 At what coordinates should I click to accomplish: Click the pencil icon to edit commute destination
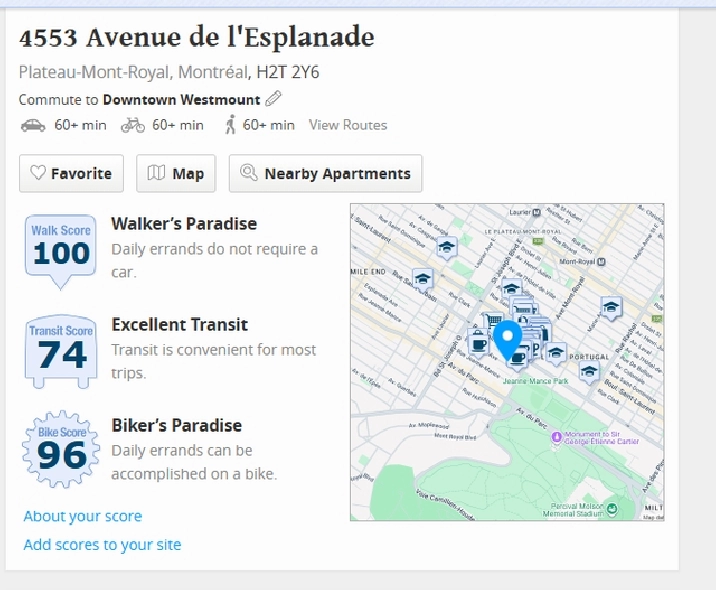(x=273, y=99)
